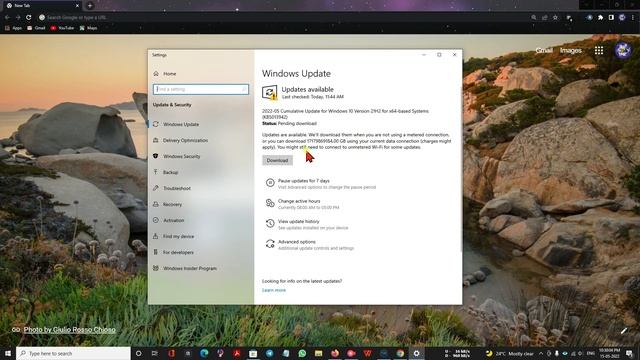This screenshot has height=360, width=640.
Task: Open the Chrome extensions puzzle icon
Action: [x=600, y=18]
